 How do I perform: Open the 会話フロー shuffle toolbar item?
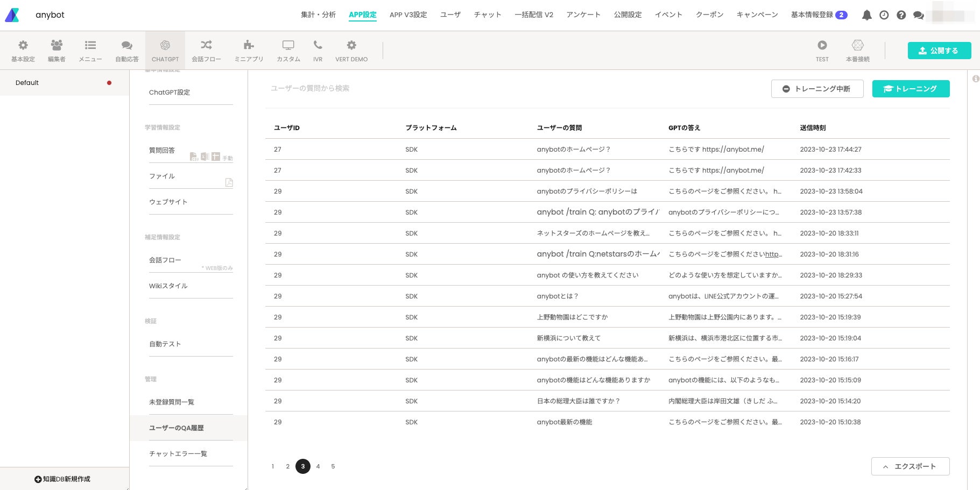pyautogui.click(x=206, y=51)
